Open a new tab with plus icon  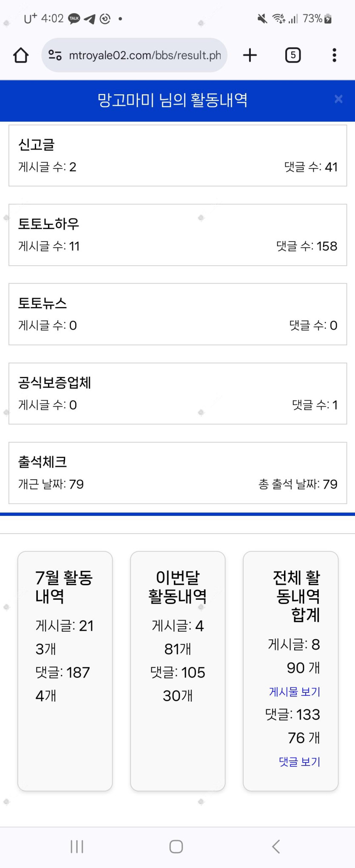click(x=250, y=55)
